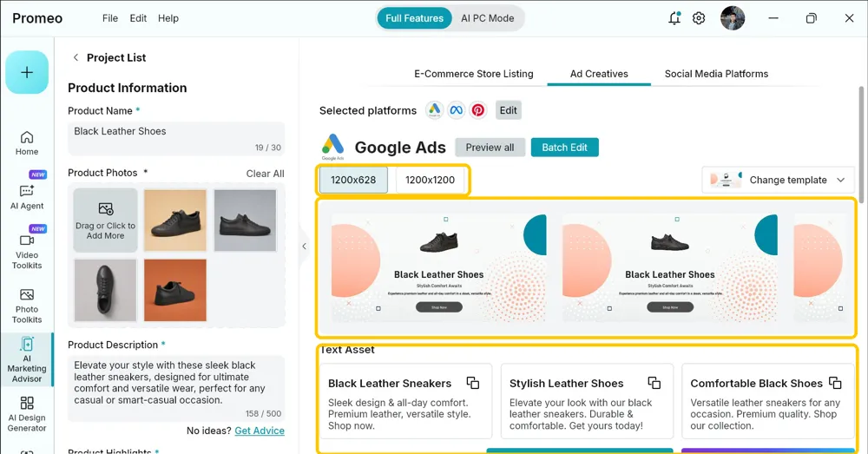Click the Change template thumbnail preview
The image size is (868, 454).
tap(726, 180)
